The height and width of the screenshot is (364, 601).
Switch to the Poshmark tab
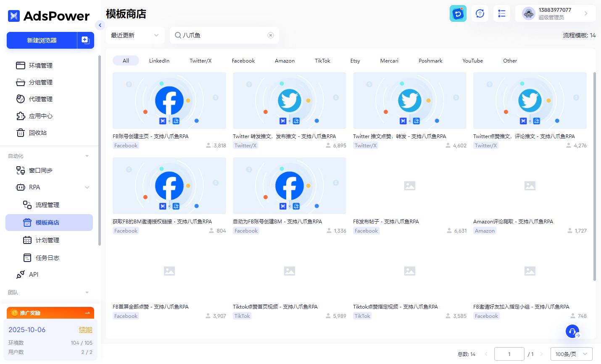coord(430,61)
